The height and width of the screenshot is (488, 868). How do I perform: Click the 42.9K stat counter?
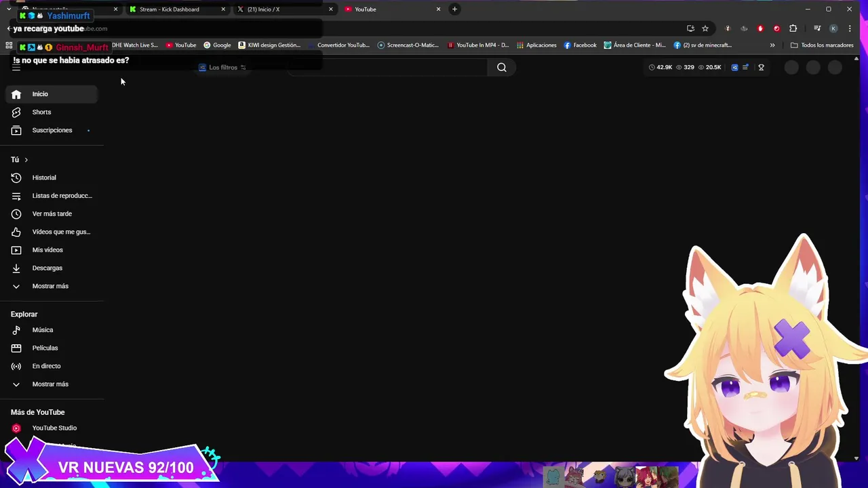[660, 67]
